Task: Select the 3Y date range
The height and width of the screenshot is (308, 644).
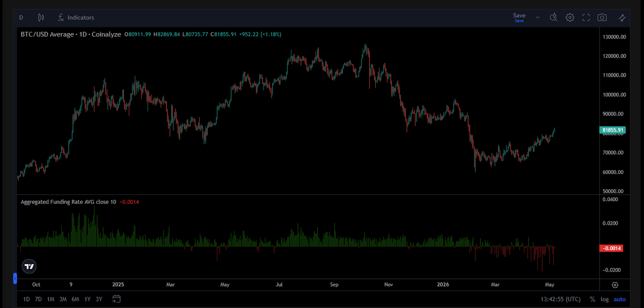Action: coord(99,299)
